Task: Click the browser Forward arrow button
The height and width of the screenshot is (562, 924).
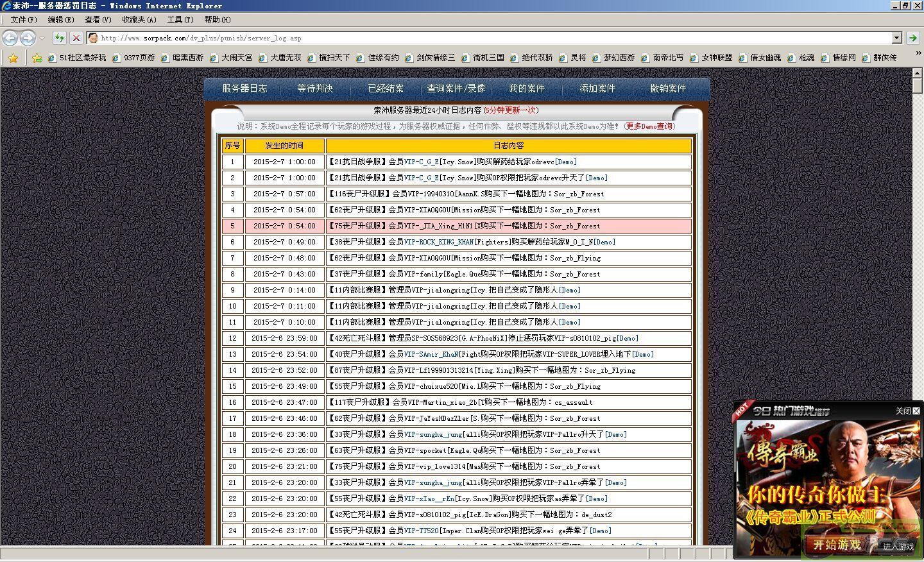Action: pos(28,38)
